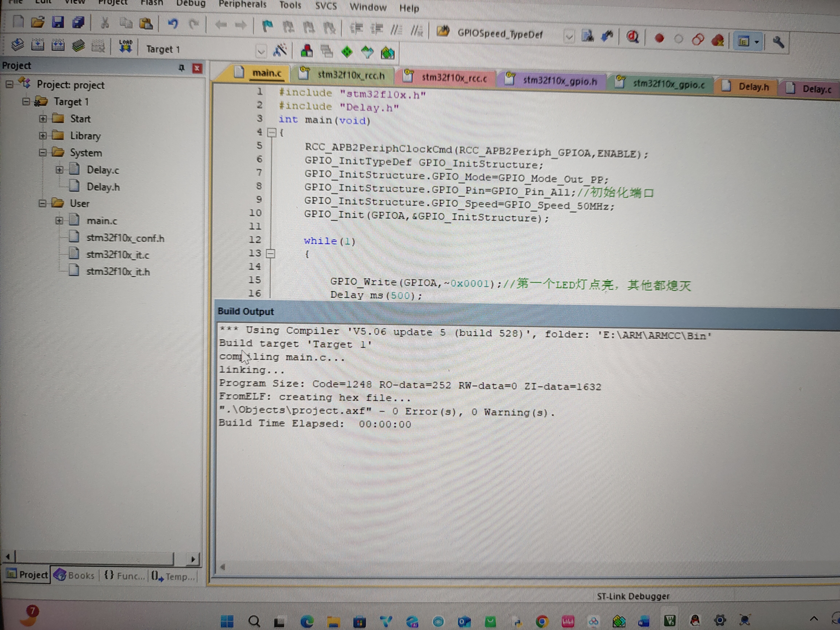The width and height of the screenshot is (840, 630).
Task: Click the Undo arrow icon
Action: tap(173, 24)
